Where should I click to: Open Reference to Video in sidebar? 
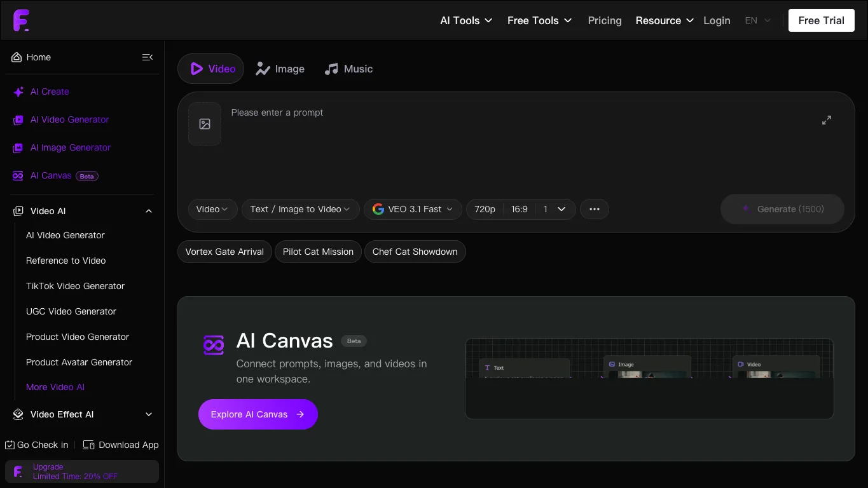point(66,261)
